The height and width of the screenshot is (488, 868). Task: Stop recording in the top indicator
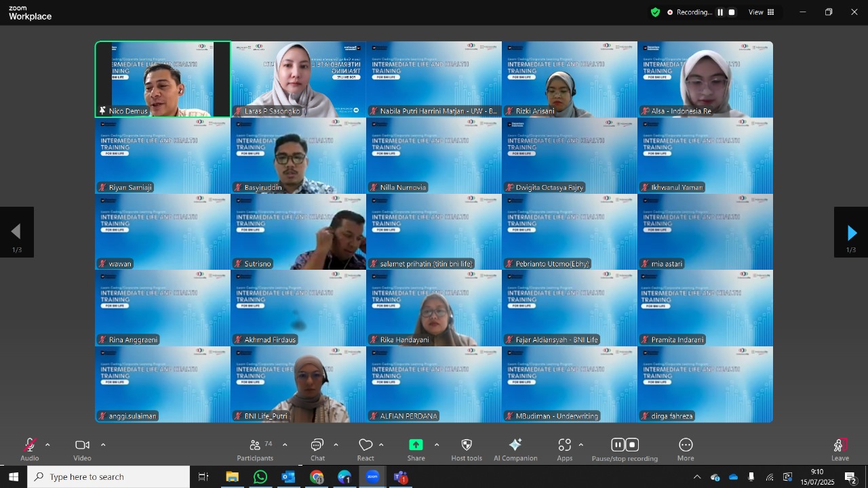point(732,12)
